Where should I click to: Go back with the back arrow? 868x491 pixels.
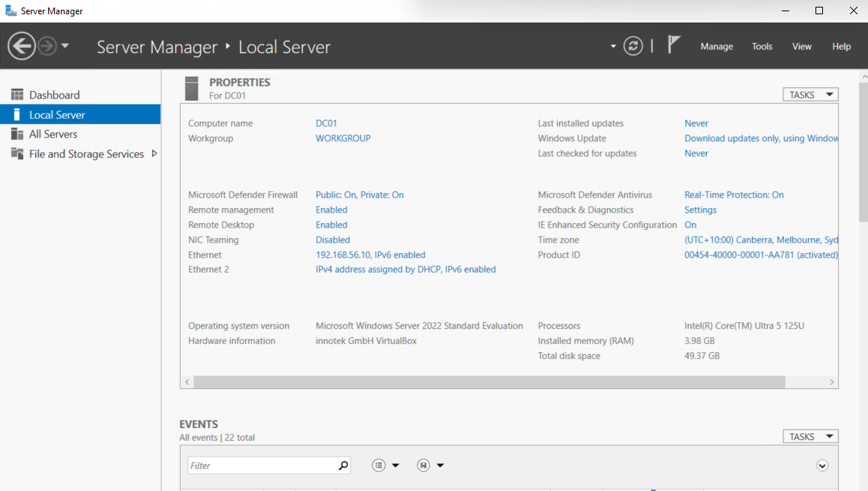pos(22,46)
